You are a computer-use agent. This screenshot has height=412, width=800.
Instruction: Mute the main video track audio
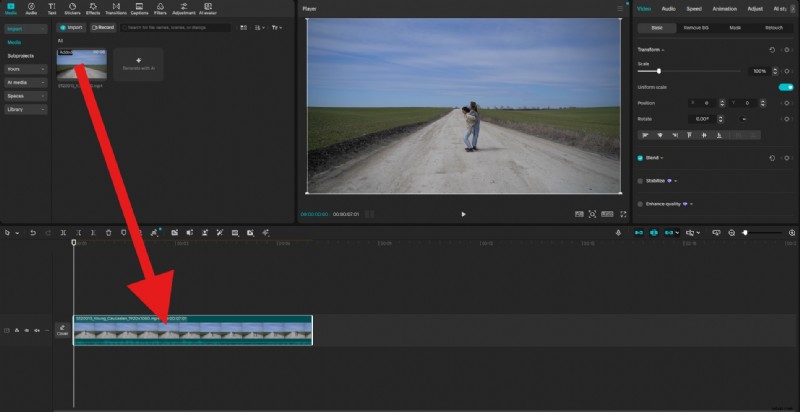point(37,330)
